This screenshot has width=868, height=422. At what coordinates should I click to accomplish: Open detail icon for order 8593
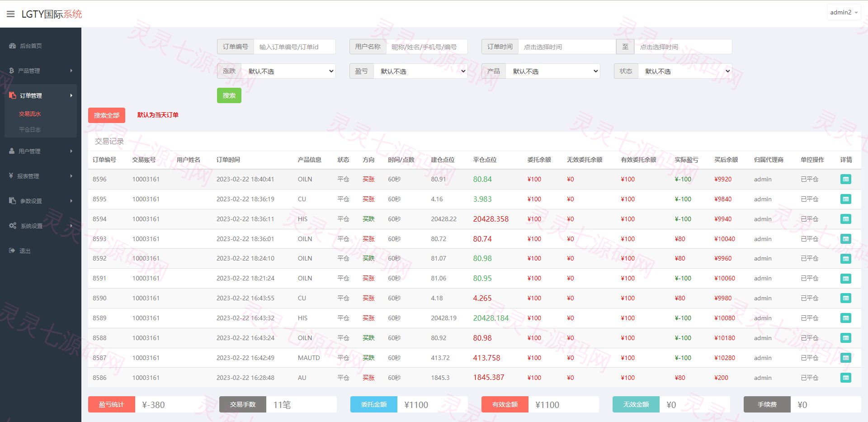click(845, 239)
